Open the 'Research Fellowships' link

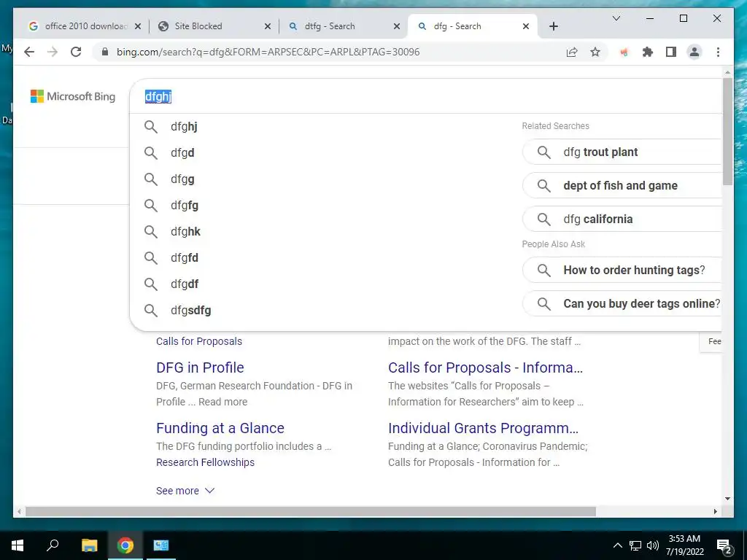tap(205, 462)
